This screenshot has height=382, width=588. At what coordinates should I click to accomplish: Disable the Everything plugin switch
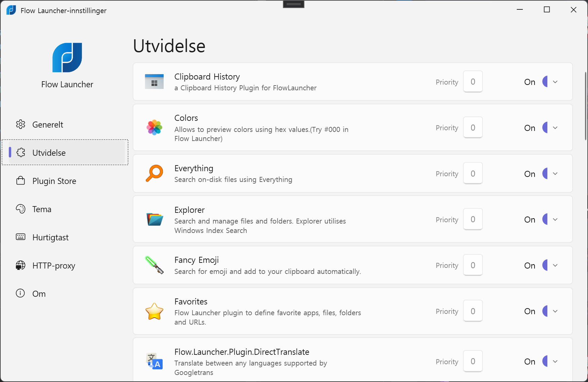[545, 174]
